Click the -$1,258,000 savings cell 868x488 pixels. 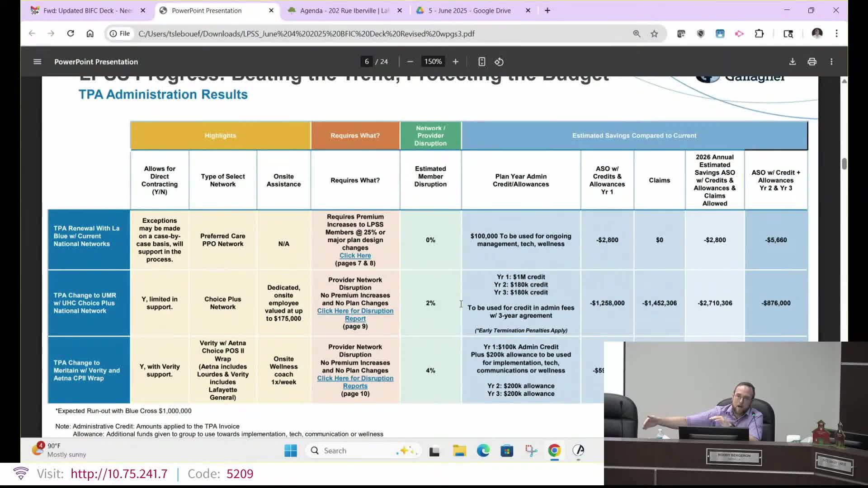pyautogui.click(x=607, y=303)
